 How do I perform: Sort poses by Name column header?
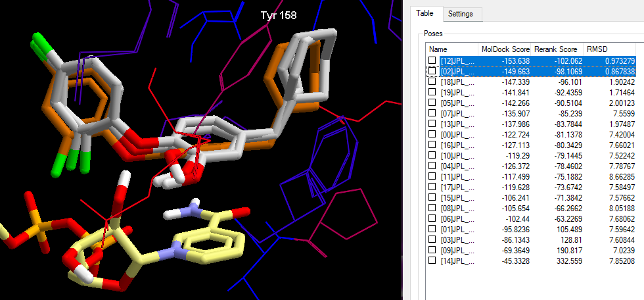(x=452, y=49)
